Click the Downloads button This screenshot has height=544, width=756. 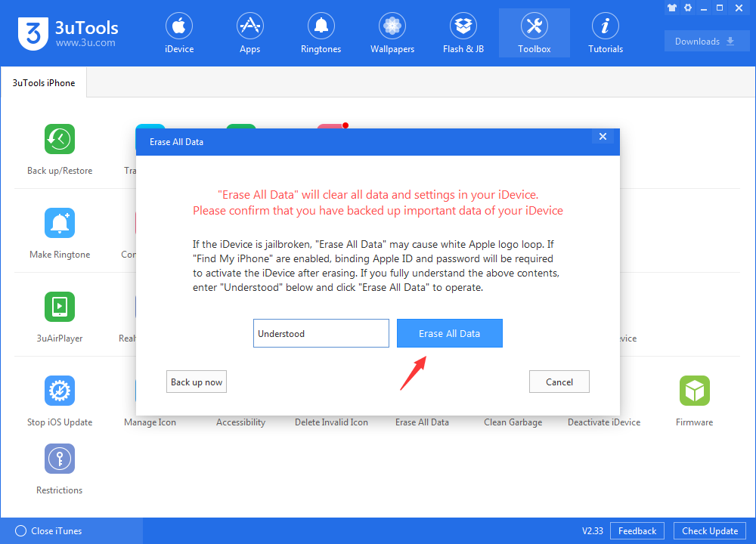(707, 41)
